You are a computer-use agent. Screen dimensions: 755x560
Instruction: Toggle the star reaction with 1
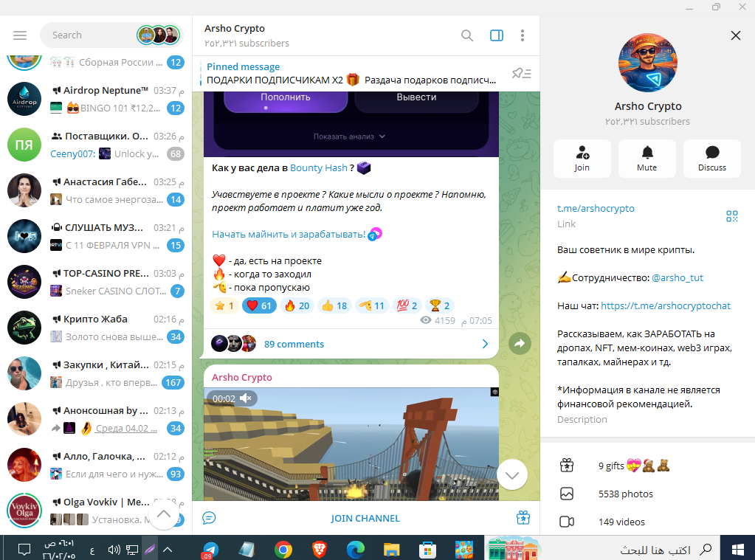[x=224, y=305]
